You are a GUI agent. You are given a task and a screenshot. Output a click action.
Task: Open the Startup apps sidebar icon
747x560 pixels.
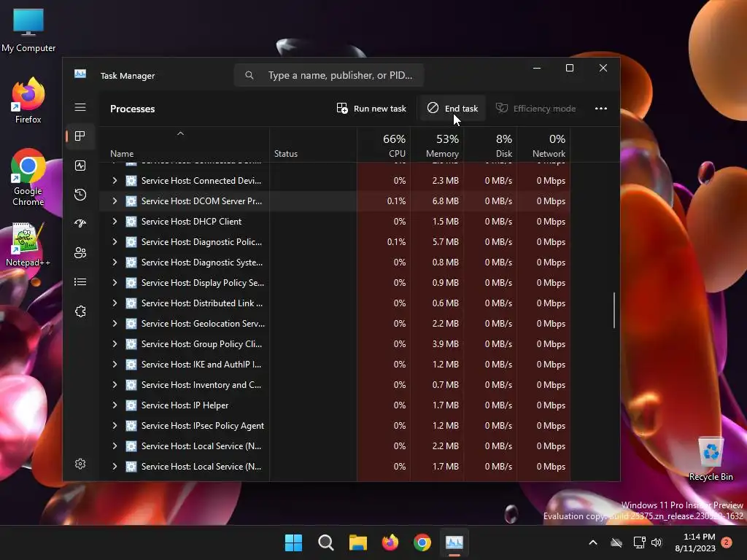click(x=80, y=223)
